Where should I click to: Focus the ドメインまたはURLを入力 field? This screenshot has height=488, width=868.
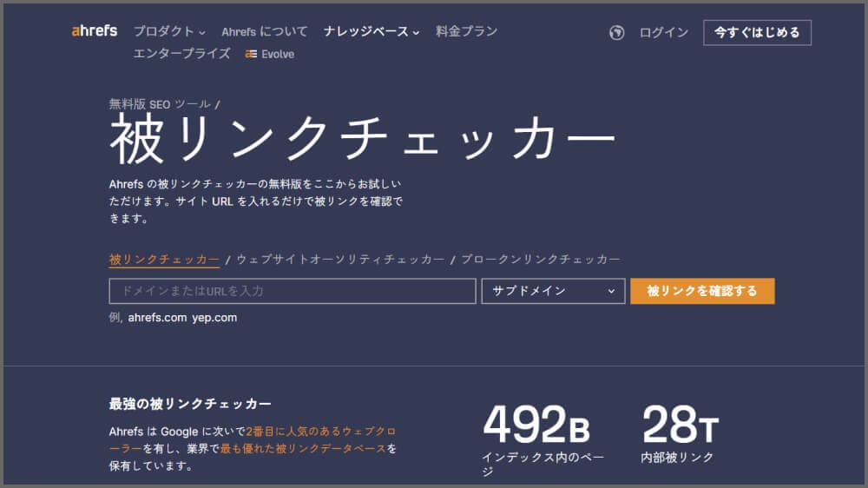click(292, 291)
